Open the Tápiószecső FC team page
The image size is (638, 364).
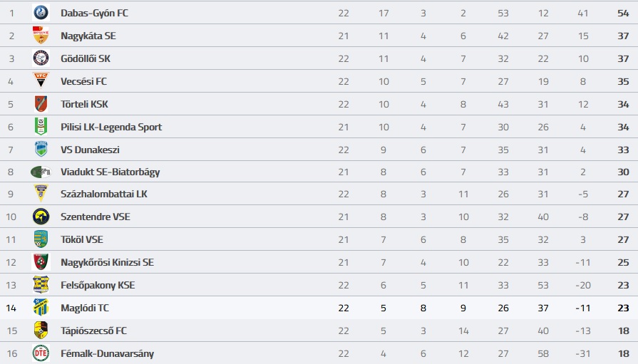pos(93,331)
